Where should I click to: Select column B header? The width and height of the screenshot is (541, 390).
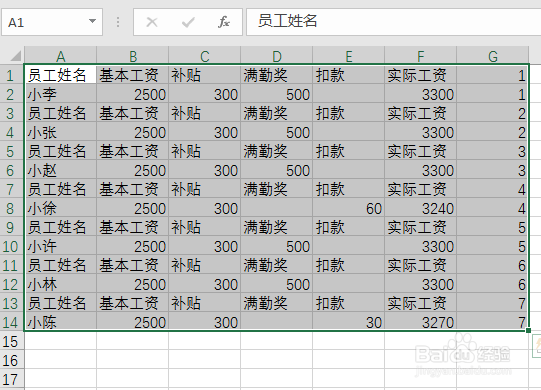[132, 56]
